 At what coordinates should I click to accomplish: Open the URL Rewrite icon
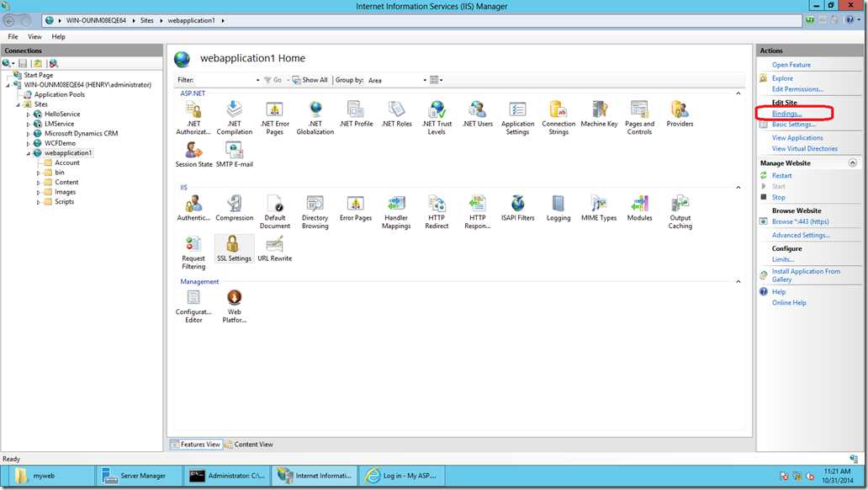[274, 248]
